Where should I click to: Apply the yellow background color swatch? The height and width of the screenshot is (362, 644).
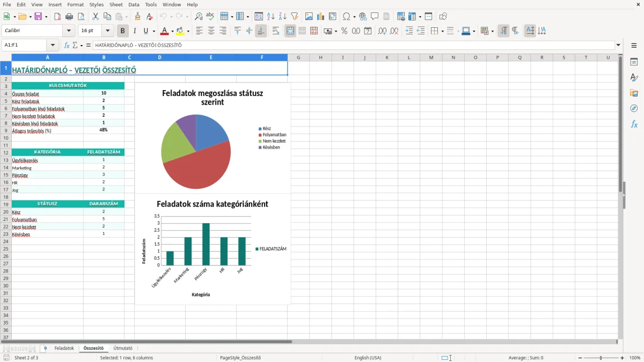coord(180,31)
